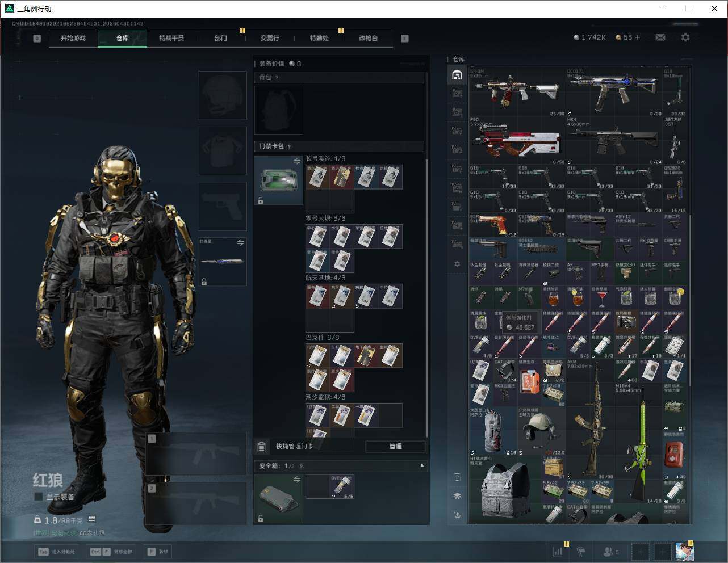Click the 管理 button for key cards
Screen dimensions: 728x563
point(395,447)
